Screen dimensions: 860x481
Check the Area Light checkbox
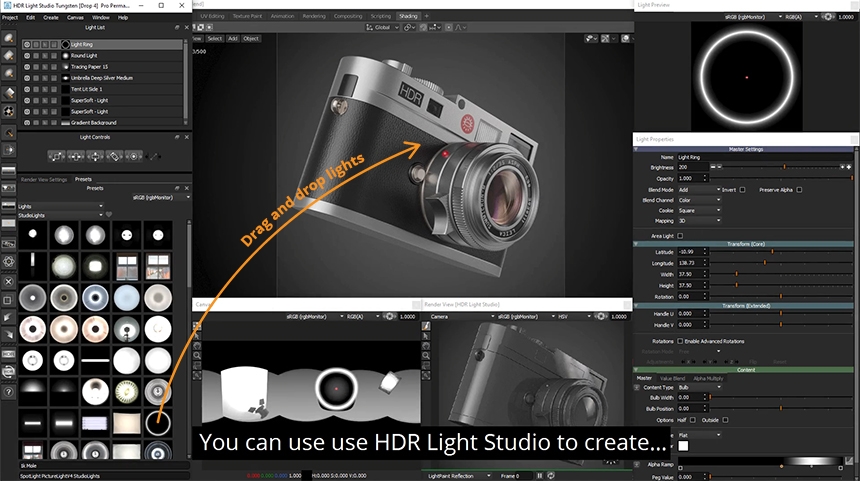tap(680, 236)
